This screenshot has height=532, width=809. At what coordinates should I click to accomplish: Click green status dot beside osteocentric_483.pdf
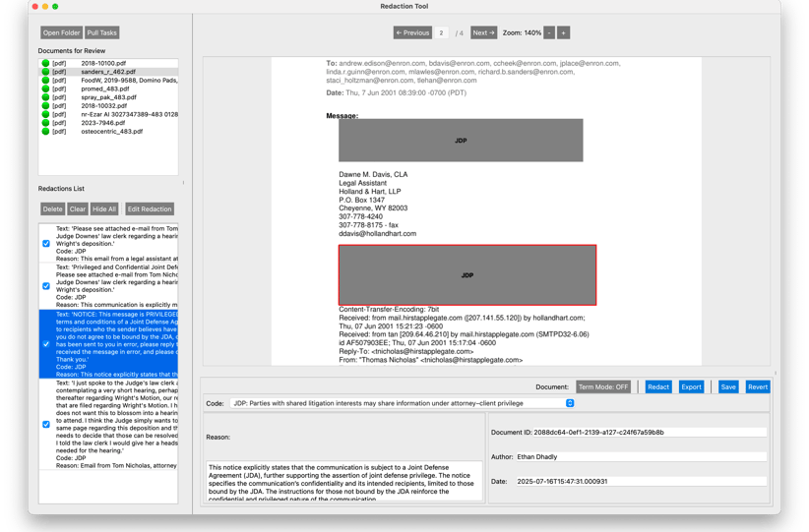tap(45, 131)
